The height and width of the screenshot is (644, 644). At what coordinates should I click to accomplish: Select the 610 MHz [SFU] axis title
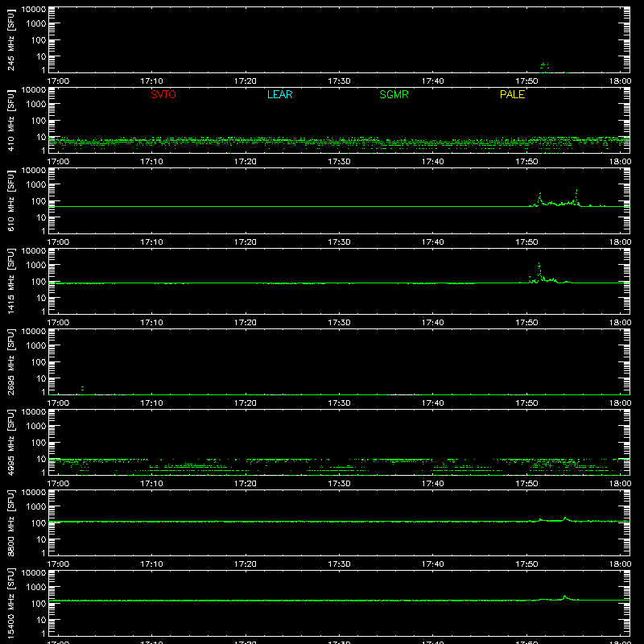pos(10,200)
